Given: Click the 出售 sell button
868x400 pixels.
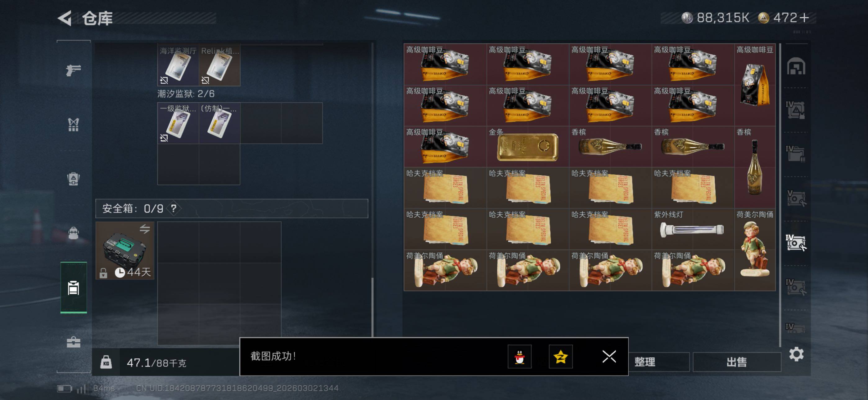Looking at the screenshot, I should 737,362.
